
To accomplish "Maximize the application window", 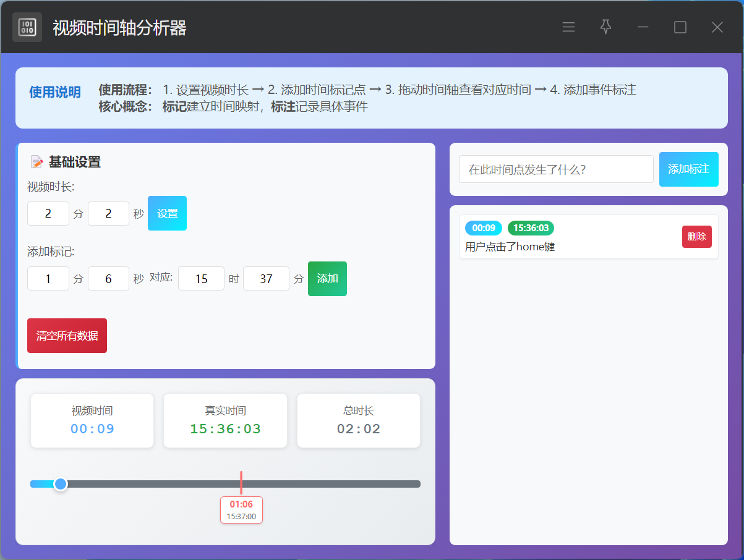I will tap(680, 27).
